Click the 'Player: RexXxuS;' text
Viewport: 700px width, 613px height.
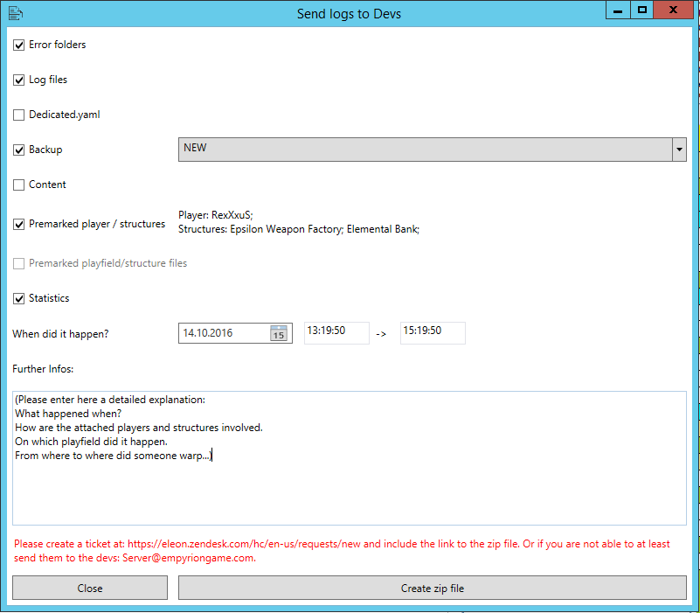216,215
